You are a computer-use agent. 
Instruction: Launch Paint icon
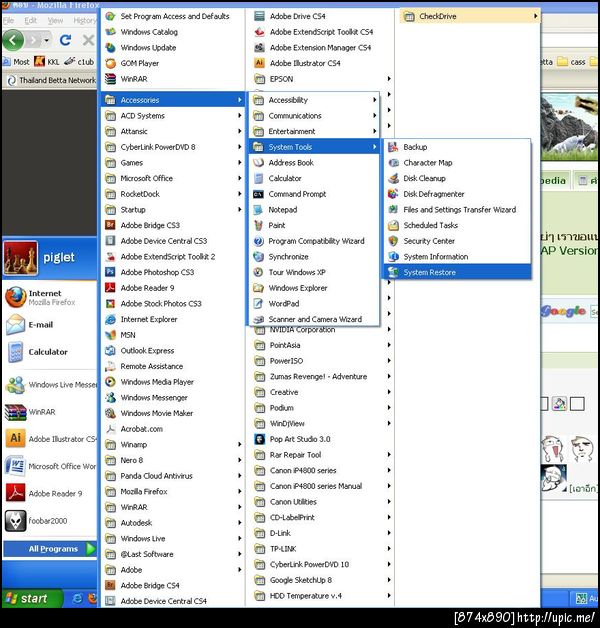258,225
